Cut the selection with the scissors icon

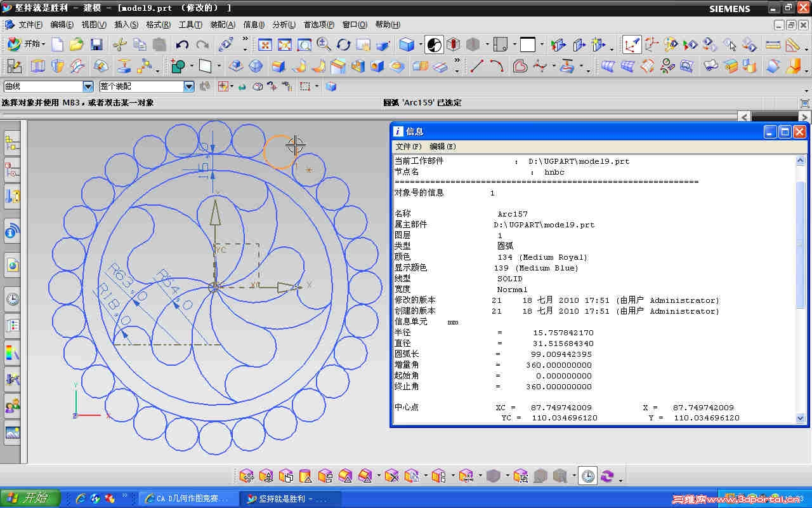point(120,44)
